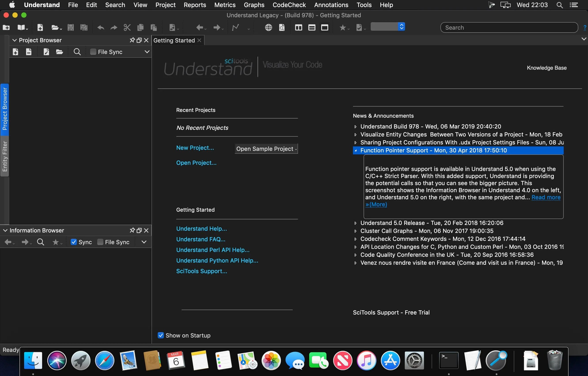Click the split horizontally layout icon

tap(312, 27)
